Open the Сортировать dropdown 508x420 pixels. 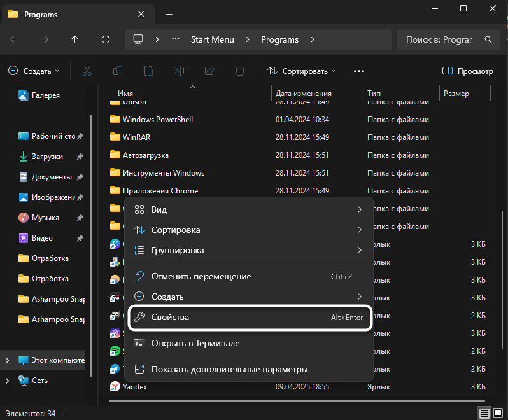click(302, 71)
